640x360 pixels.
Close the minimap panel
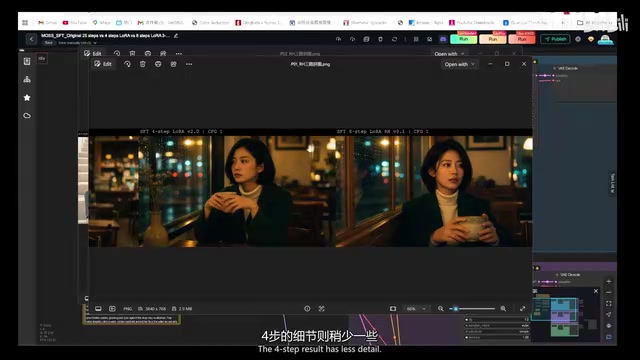point(596,291)
